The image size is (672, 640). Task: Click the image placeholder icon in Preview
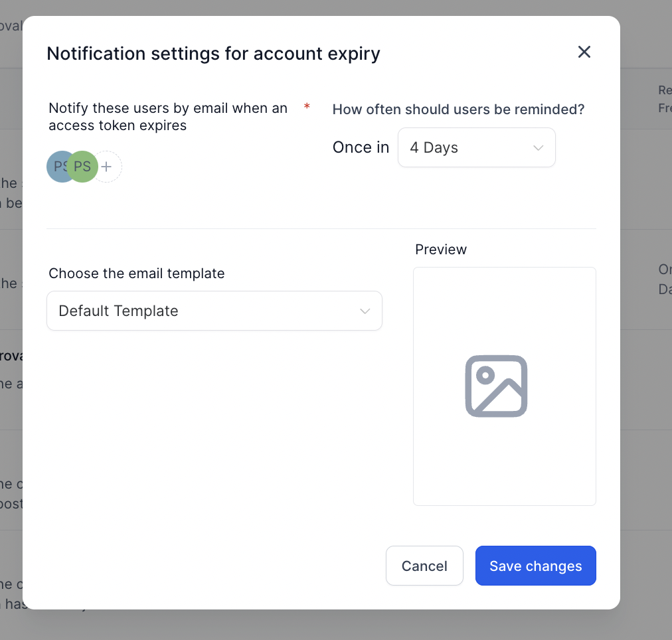tap(496, 386)
